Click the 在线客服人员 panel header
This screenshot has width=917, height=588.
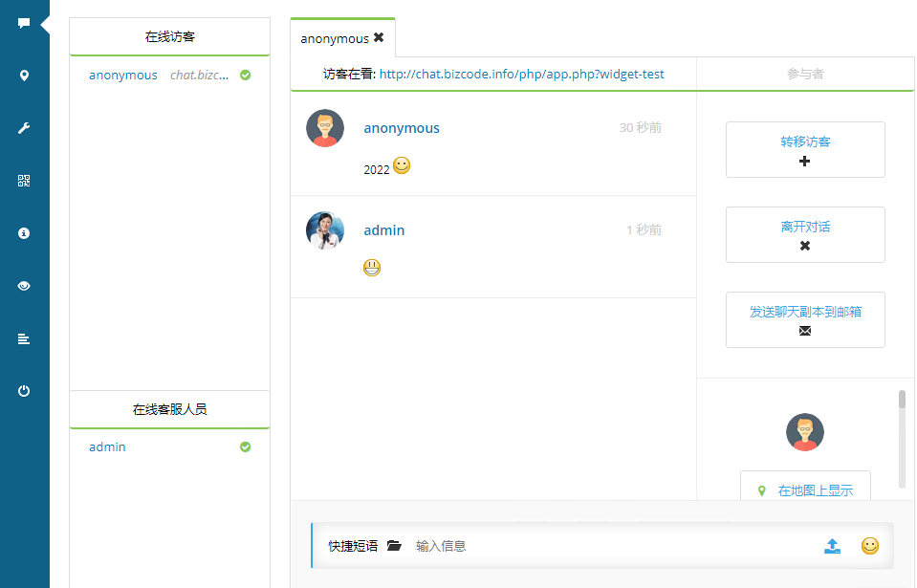(169, 409)
